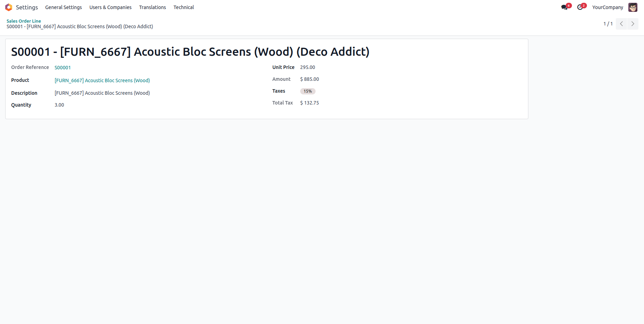
Task: Open the Acoustic Bloc Screens product link
Action: (x=102, y=80)
